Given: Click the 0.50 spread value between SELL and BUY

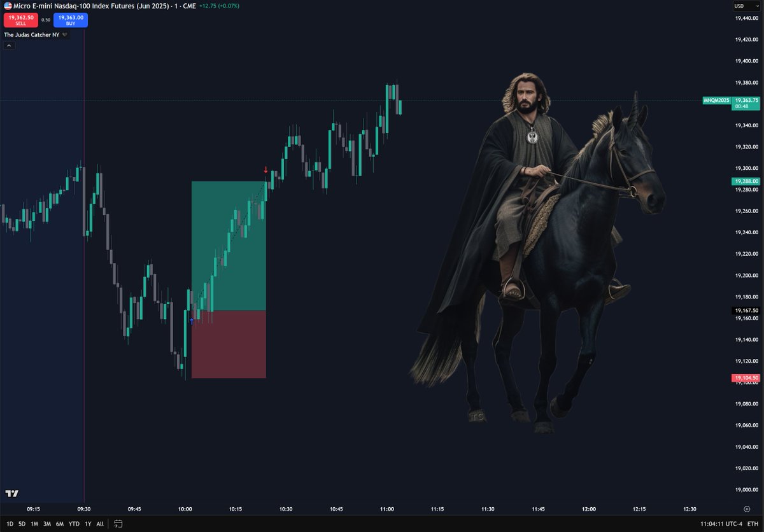Looking at the screenshot, I should tap(45, 20).
